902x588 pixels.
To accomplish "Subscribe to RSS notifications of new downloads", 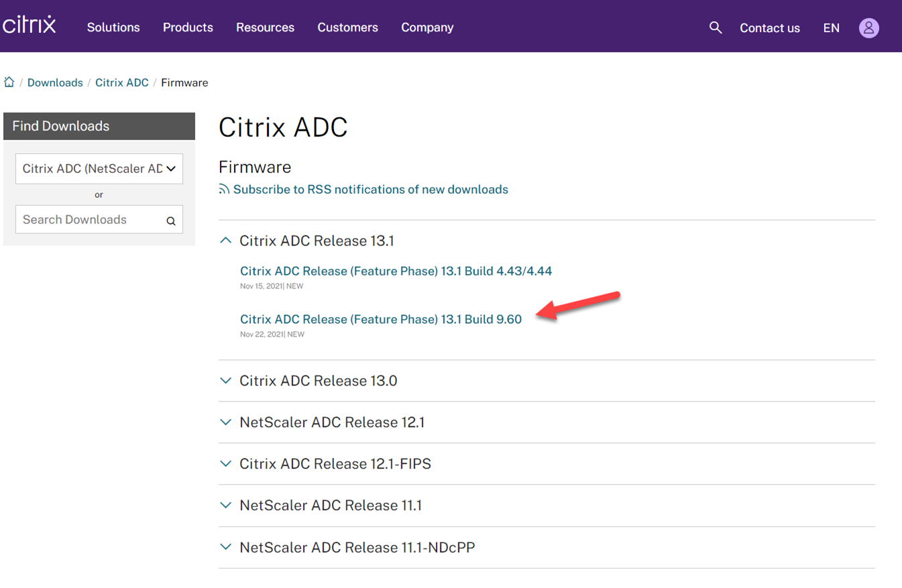I will pyautogui.click(x=370, y=190).
